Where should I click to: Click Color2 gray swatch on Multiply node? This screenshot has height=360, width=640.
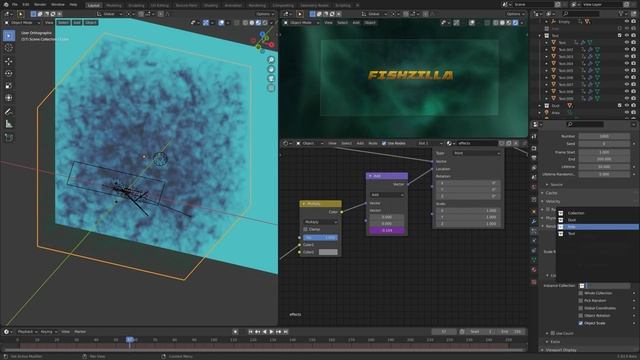(x=328, y=252)
